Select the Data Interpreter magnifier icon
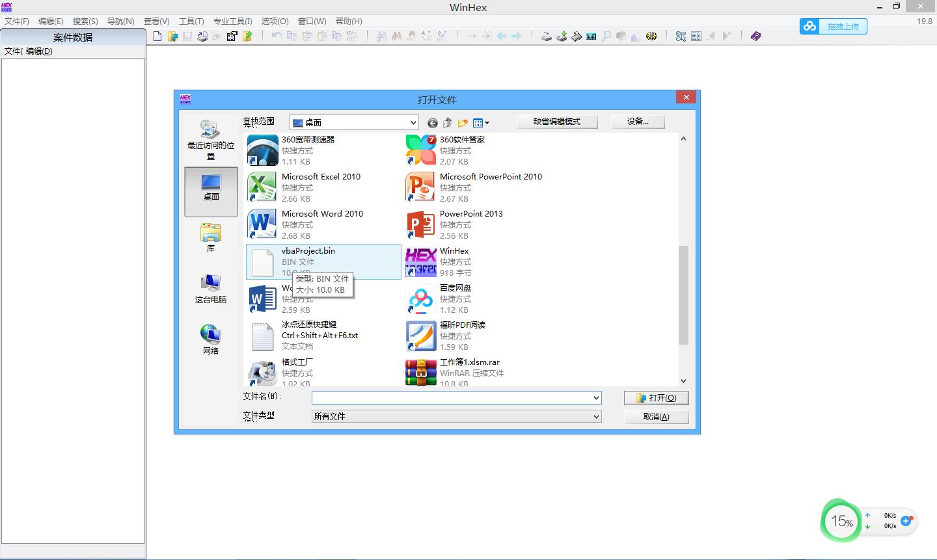 [x=606, y=36]
